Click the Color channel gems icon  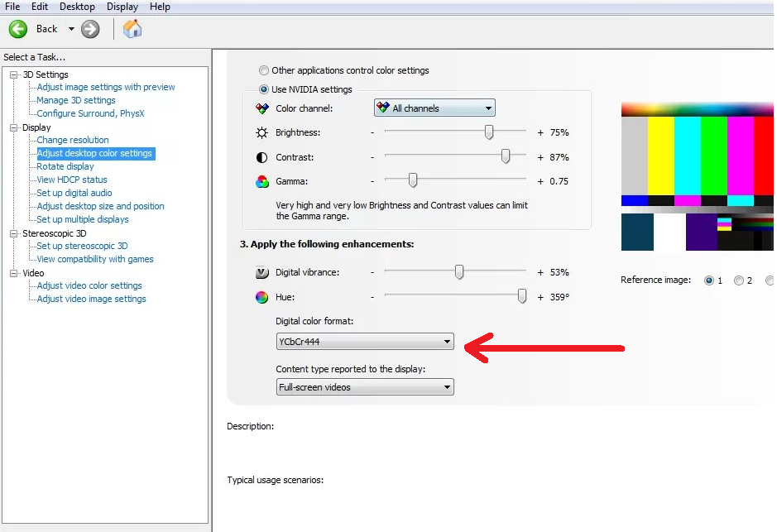point(261,108)
